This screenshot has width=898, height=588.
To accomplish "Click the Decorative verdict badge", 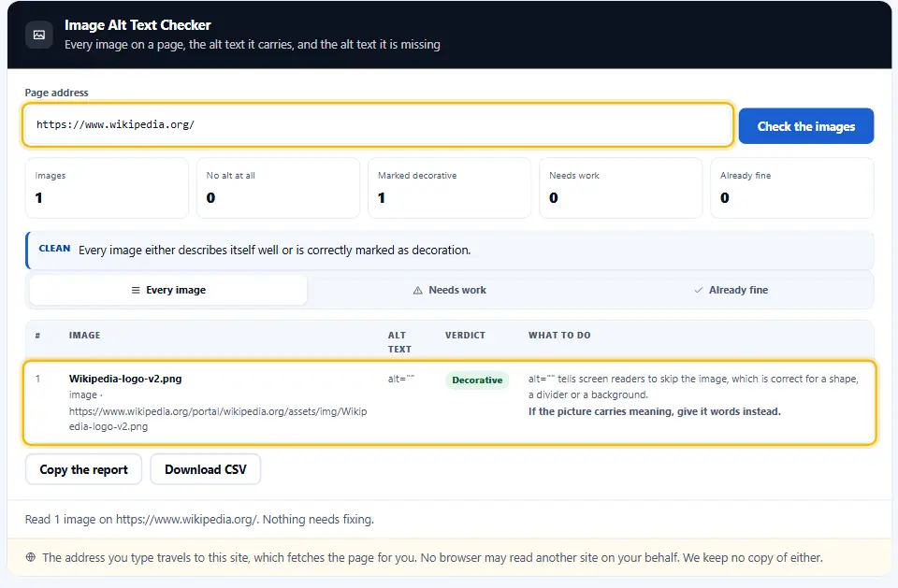I will [477, 380].
